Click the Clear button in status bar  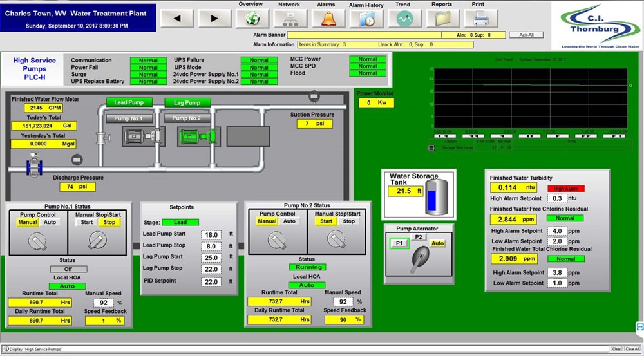tap(616, 349)
